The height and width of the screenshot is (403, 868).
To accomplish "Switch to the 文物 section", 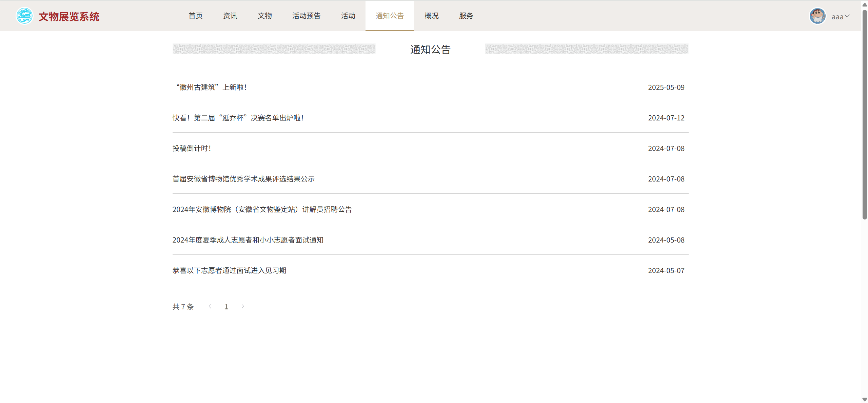I will click(x=265, y=16).
